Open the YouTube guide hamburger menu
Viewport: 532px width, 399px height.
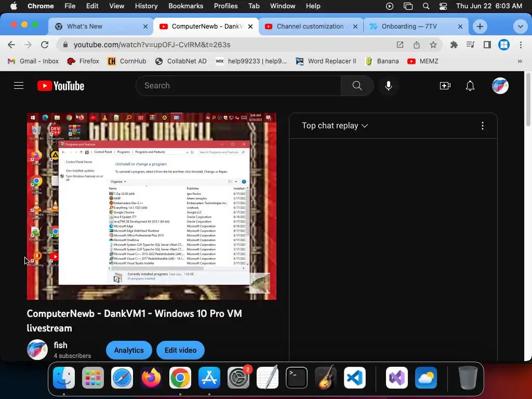(x=19, y=86)
